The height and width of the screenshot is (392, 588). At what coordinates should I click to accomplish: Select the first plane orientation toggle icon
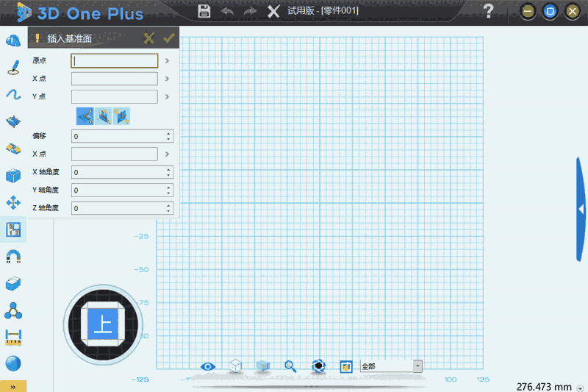click(85, 116)
